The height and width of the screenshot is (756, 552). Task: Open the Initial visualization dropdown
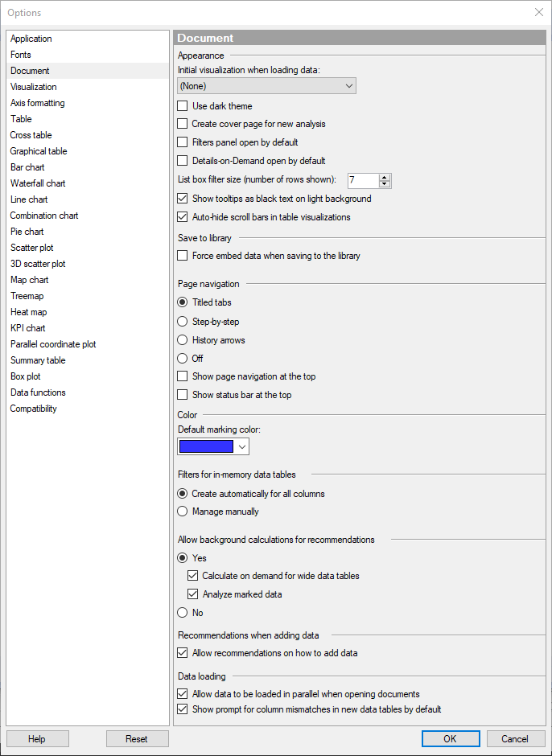click(x=267, y=86)
